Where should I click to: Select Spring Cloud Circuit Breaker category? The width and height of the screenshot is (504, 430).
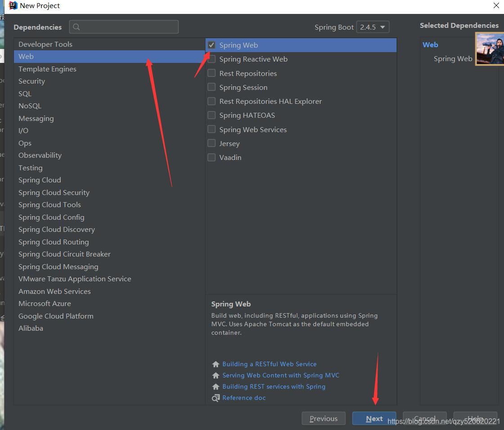[x=109, y=254]
